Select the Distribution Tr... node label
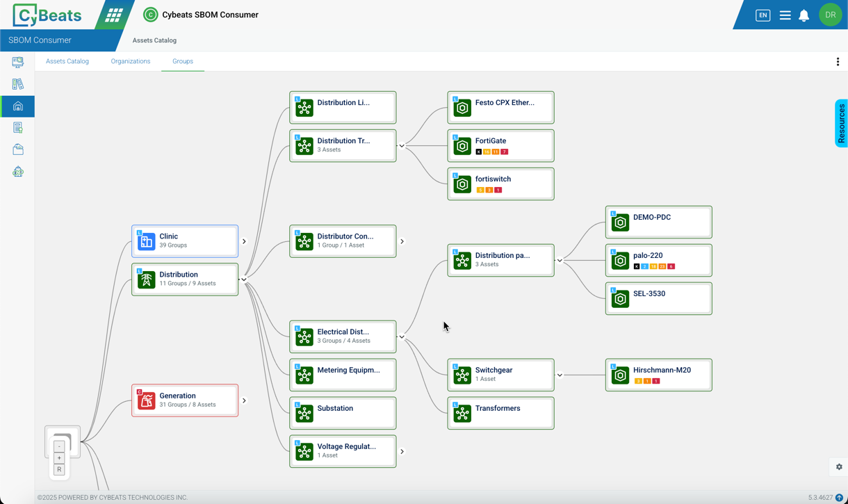 (x=343, y=140)
